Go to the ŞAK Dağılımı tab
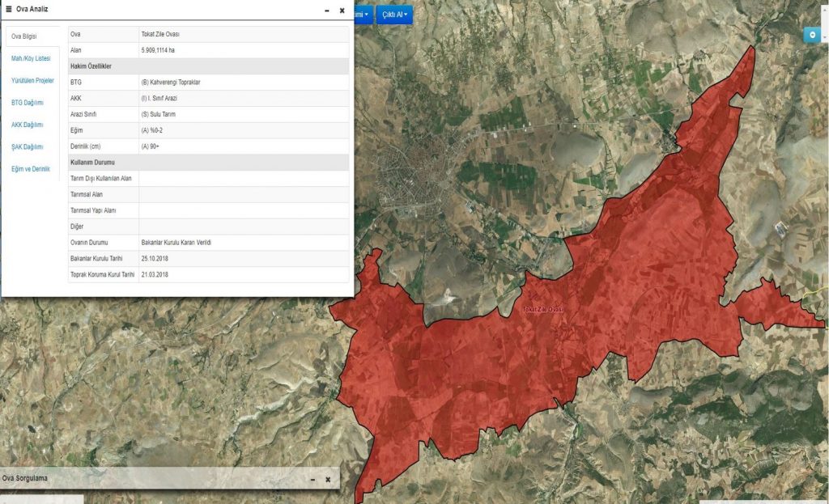 pos(28,147)
